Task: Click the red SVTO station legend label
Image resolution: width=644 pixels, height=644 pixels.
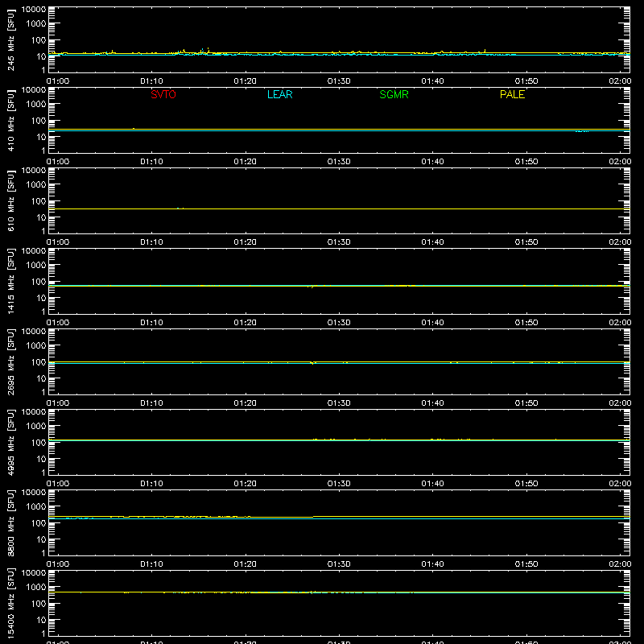Action: [x=163, y=94]
